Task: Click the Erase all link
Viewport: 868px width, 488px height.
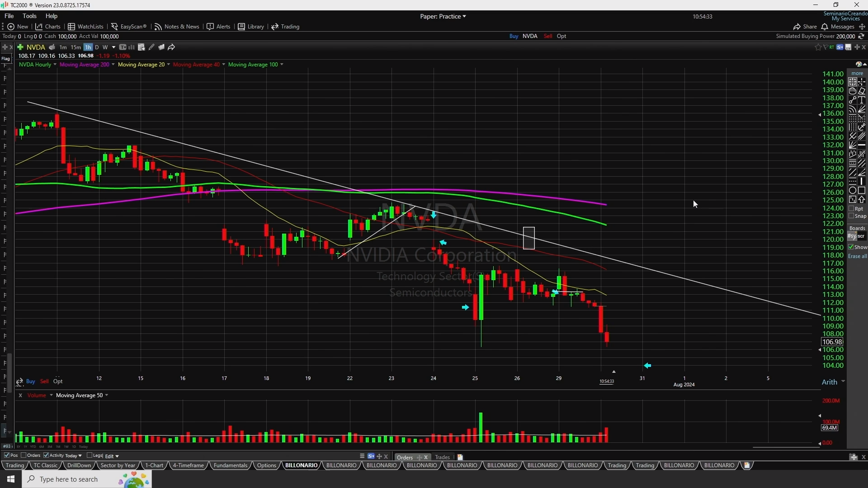Action: pos(857,256)
